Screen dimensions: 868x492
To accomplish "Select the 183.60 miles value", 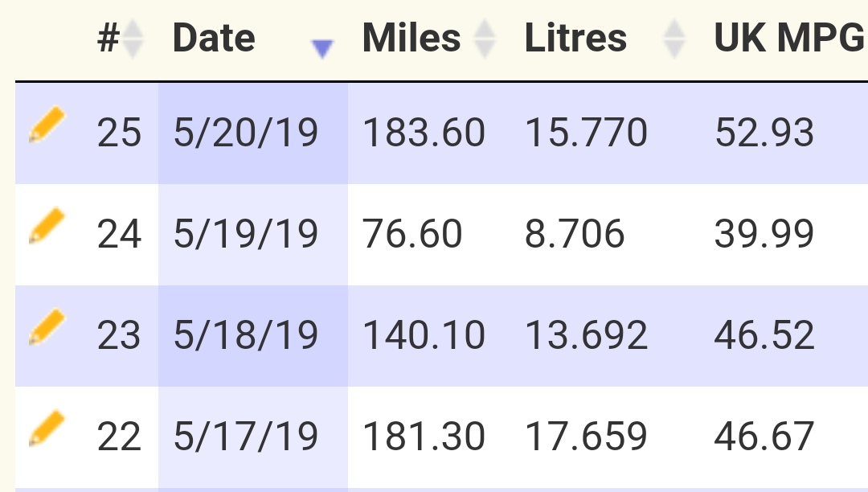I will [x=424, y=133].
